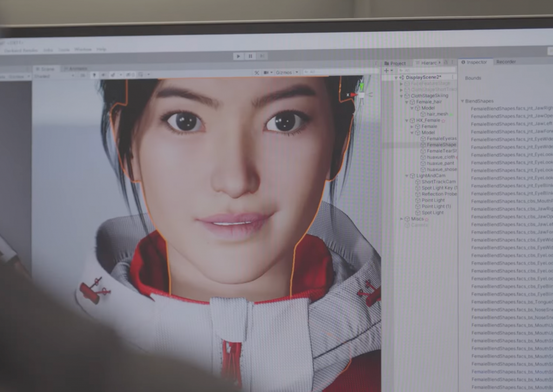
Task: Open the scene tools wrench icon
Action: [x=257, y=73]
